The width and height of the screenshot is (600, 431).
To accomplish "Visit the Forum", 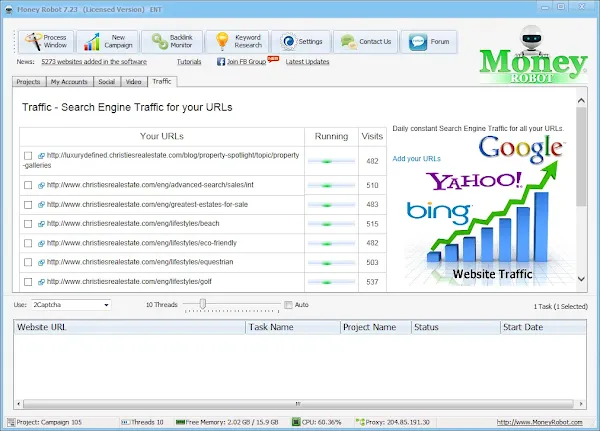I will tap(429, 41).
